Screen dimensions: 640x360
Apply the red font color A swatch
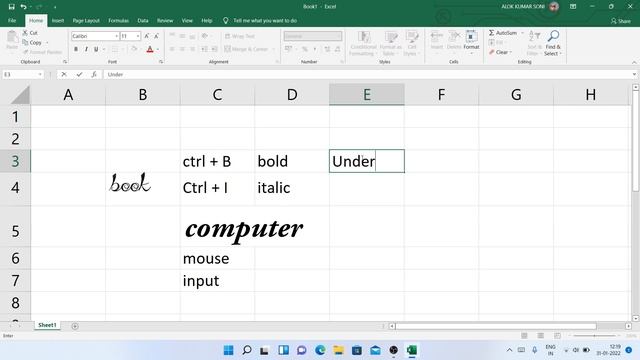point(150,49)
